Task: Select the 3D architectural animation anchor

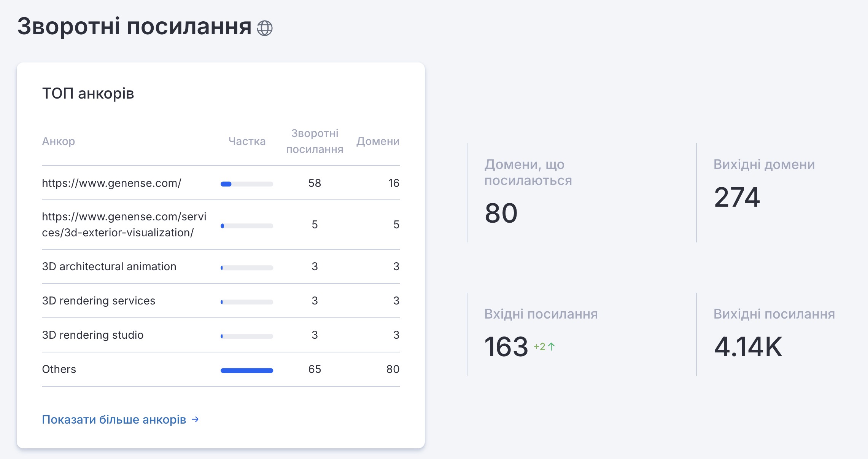Action: [109, 266]
